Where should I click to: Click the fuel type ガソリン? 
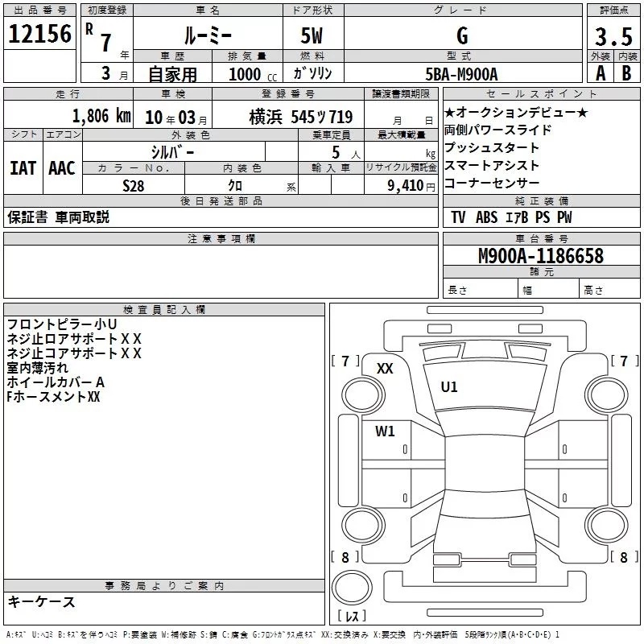tap(312, 73)
